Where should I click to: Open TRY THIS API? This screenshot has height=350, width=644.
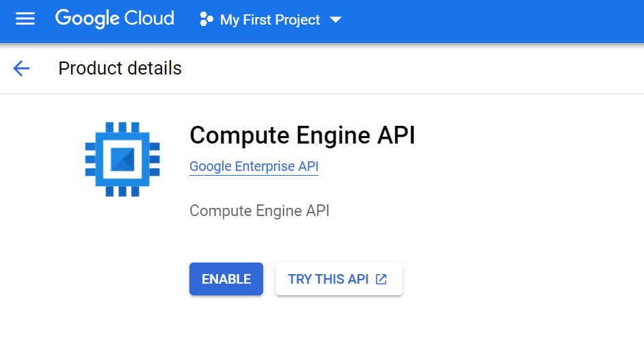(339, 279)
